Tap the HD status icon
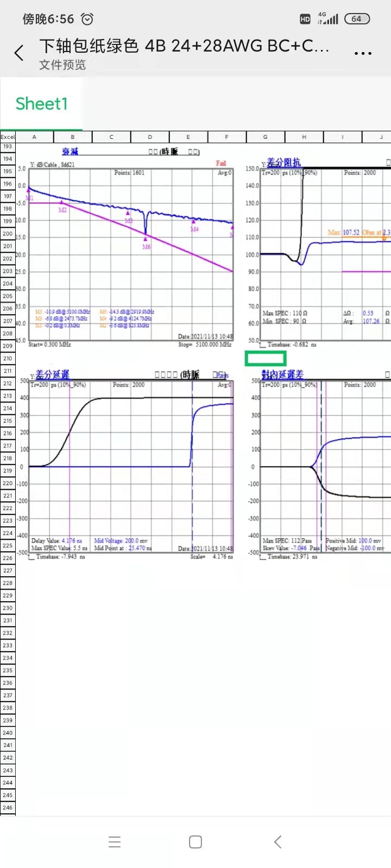Image resolution: width=391 pixels, height=868 pixels. point(305,19)
